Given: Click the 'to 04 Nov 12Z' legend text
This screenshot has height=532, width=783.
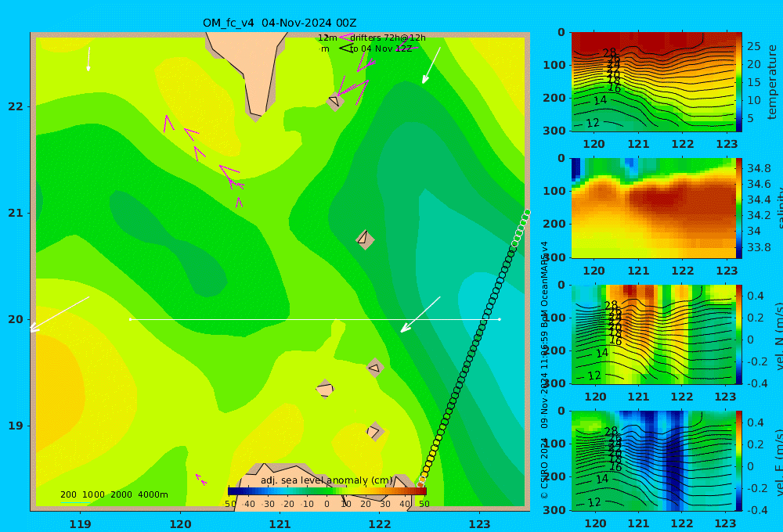Looking at the screenshot, I should pyautogui.click(x=381, y=49).
